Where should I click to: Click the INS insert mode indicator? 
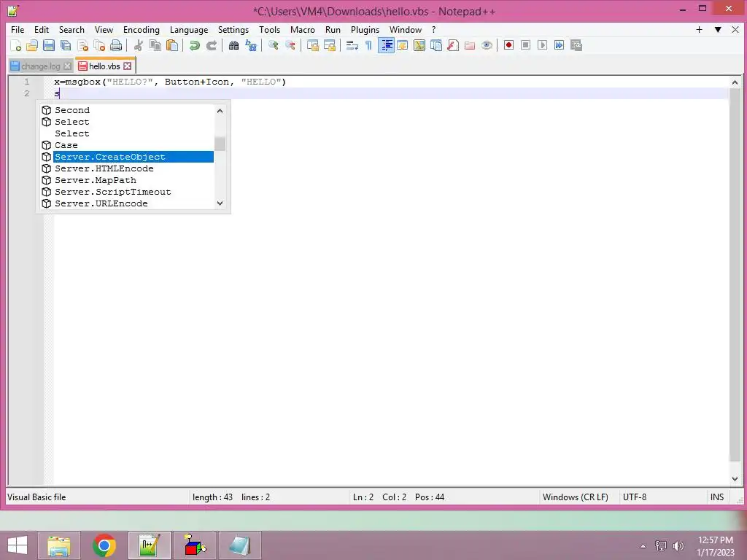[717, 497]
